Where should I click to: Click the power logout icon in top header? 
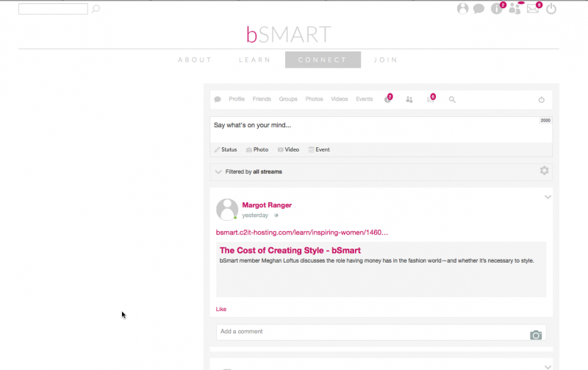point(551,9)
